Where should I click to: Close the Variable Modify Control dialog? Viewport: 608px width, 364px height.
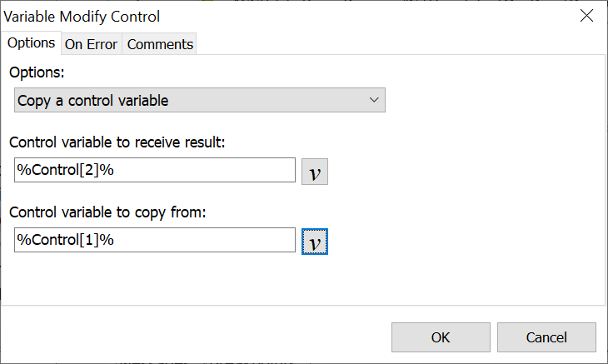click(x=586, y=16)
